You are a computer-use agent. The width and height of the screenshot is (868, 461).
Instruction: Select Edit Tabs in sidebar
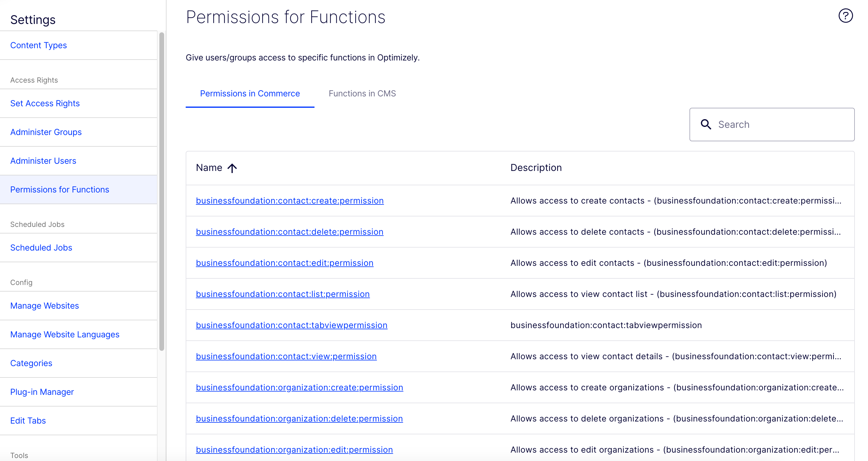(x=28, y=421)
